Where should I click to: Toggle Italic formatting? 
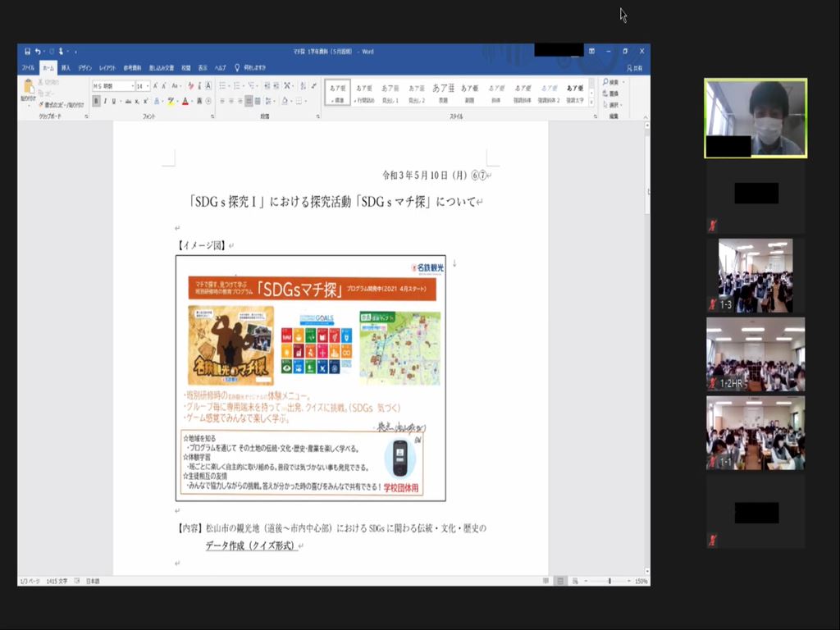[106, 101]
